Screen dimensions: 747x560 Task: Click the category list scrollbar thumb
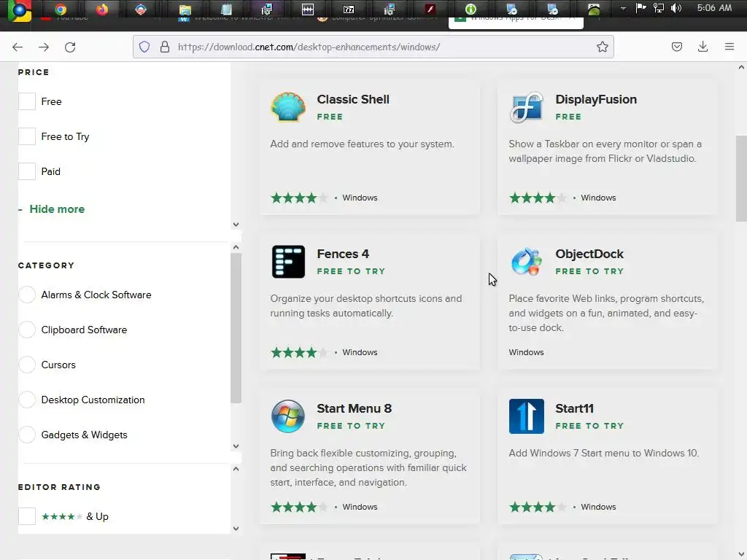(236, 328)
